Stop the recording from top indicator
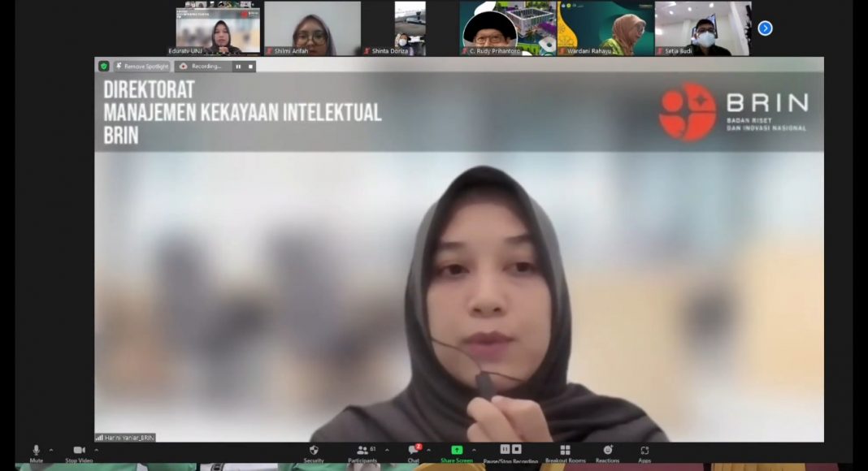Screen dimensions: 868x471 point(250,67)
